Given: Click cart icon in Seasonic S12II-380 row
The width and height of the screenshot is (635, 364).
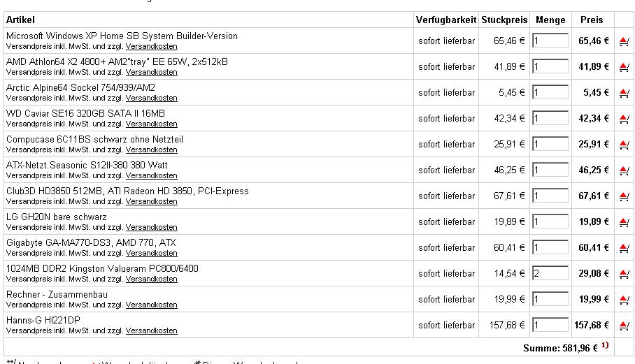Looking at the screenshot, I should pos(624,170).
